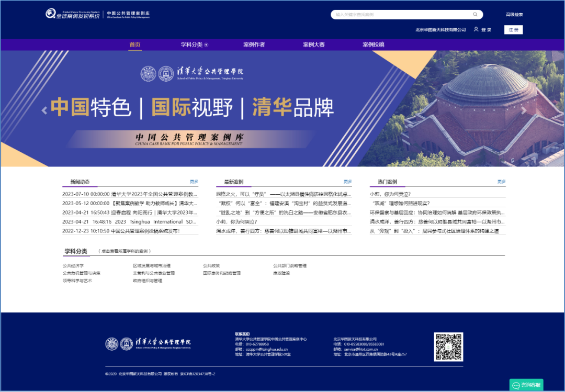Image resolution: width=565 pixels, height=392 pixels.
Task: Expand the 学科分类 dropdown arrow
Action: pyautogui.click(x=206, y=45)
